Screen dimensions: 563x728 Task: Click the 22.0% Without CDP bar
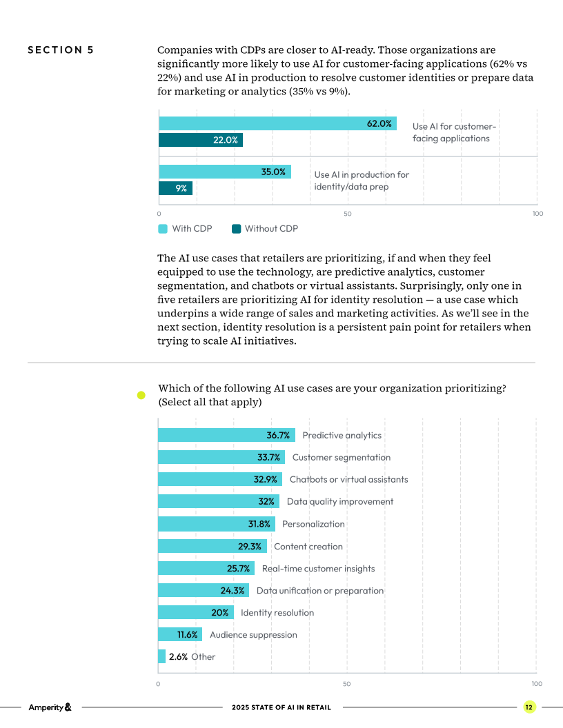tap(200, 140)
